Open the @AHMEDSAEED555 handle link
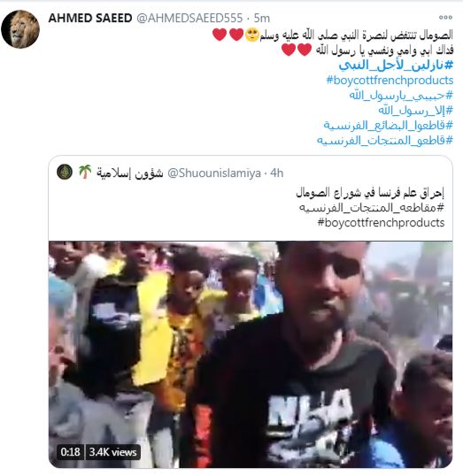This screenshot has width=463, height=476. pos(189,19)
